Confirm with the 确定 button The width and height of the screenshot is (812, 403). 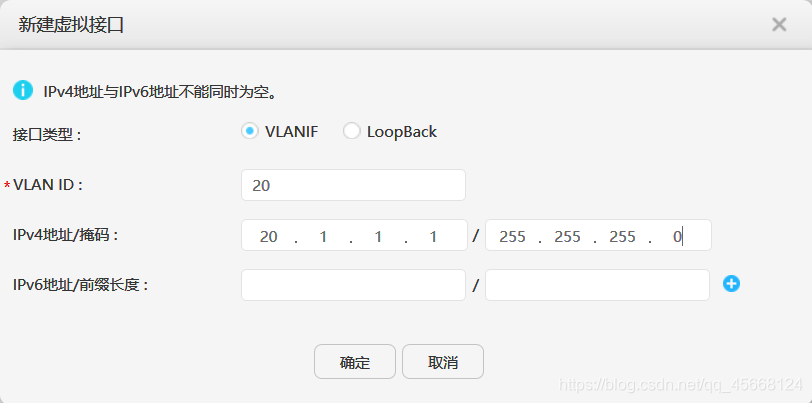click(355, 362)
